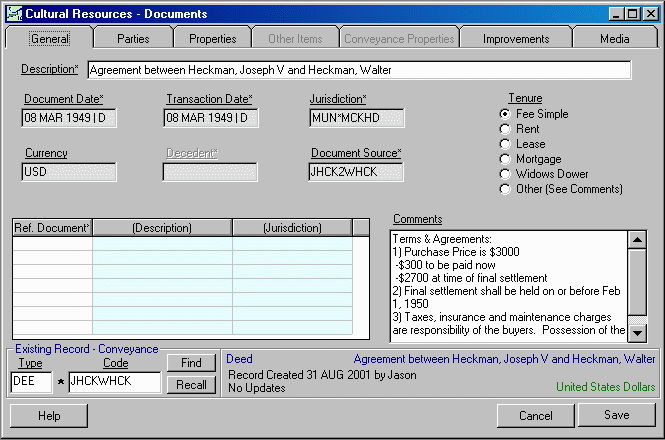Select the Widows Dower tenure option
Image resolution: width=665 pixels, height=440 pixels.
[x=544, y=174]
